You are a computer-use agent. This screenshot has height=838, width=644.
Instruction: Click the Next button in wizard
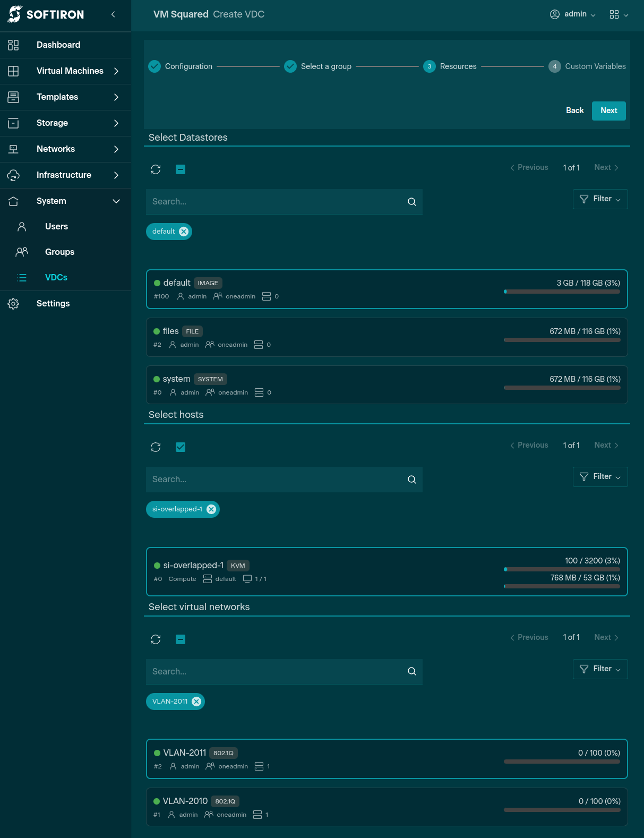(608, 110)
